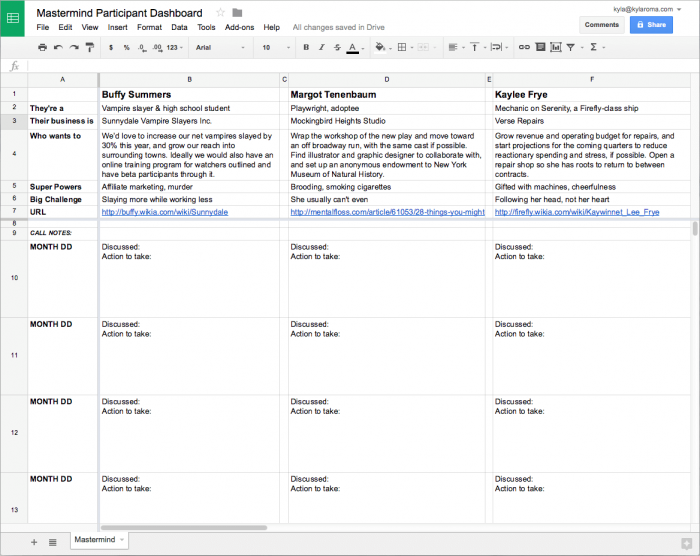Toggle italic formatting
Screen dimensions: 700x556
point(321,47)
